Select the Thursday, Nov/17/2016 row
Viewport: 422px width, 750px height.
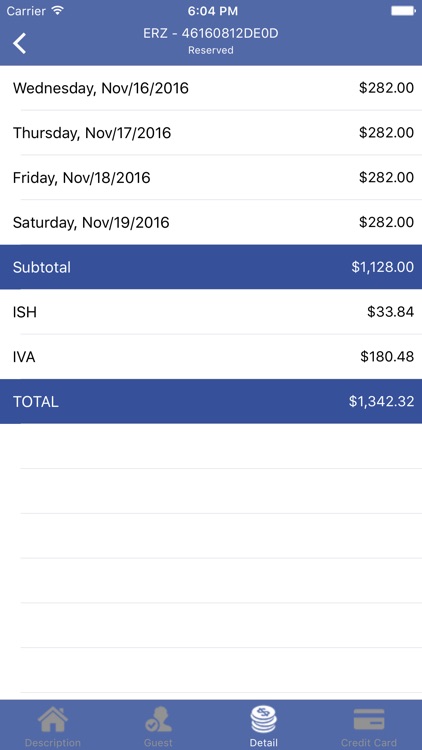(211, 132)
